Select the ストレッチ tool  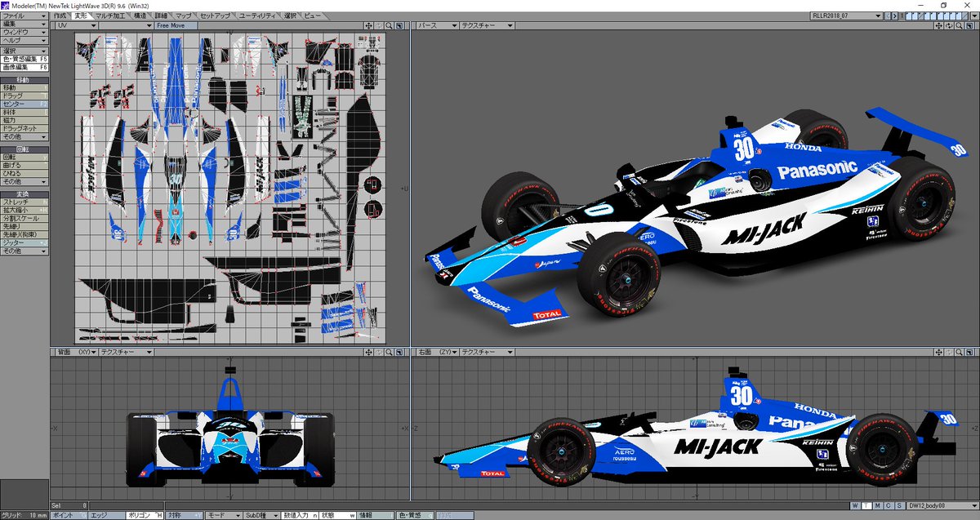pos(24,202)
